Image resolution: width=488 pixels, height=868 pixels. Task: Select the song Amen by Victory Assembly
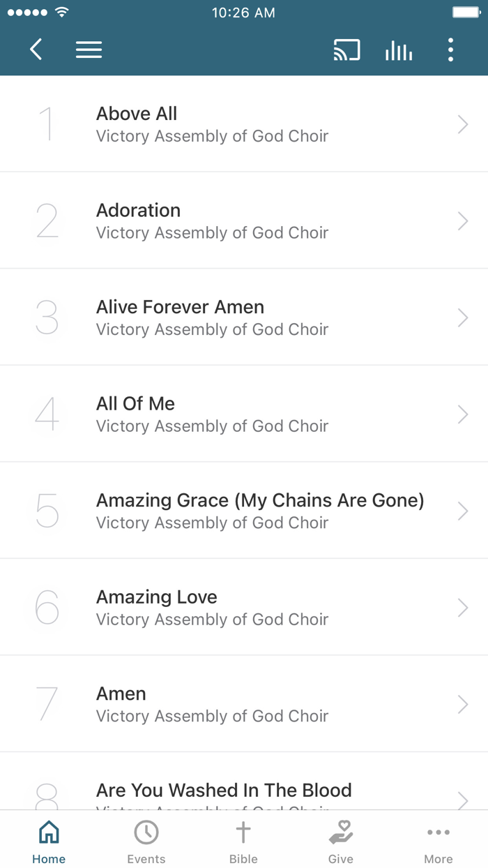(x=244, y=703)
